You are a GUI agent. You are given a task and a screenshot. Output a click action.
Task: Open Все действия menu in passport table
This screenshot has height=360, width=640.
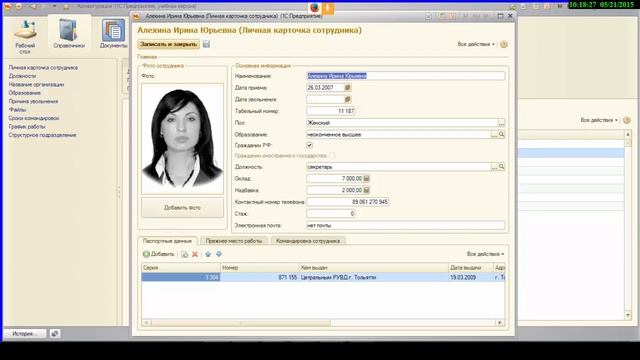pos(485,254)
